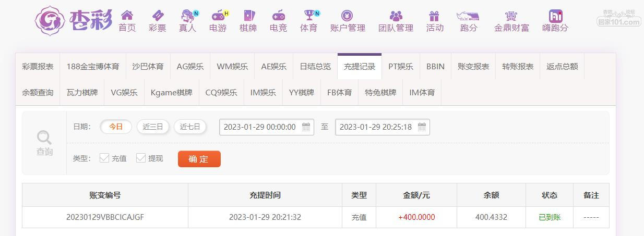
Task: Select the 真人 live casino icon
Action: (x=187, y=16)
